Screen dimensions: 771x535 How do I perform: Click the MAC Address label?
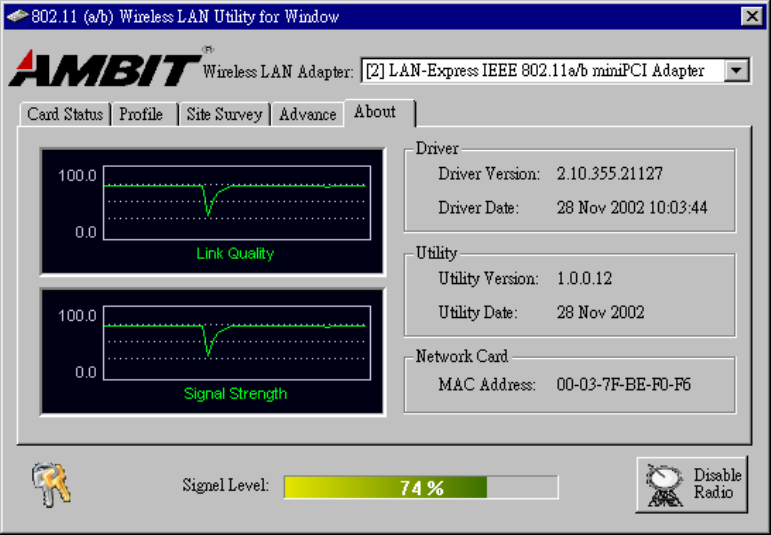coord(487,384)
